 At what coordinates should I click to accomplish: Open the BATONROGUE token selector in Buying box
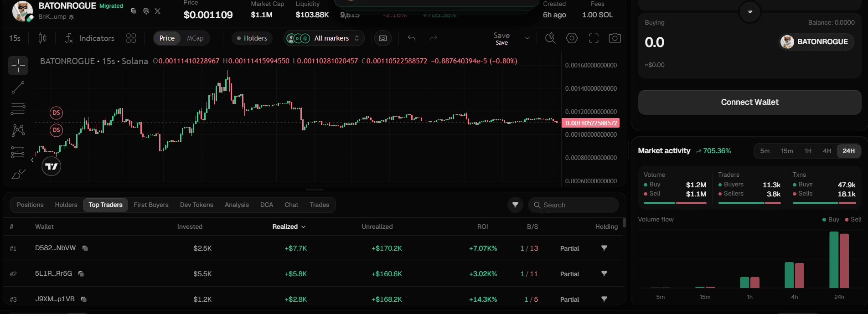click(x=816, y=42)
